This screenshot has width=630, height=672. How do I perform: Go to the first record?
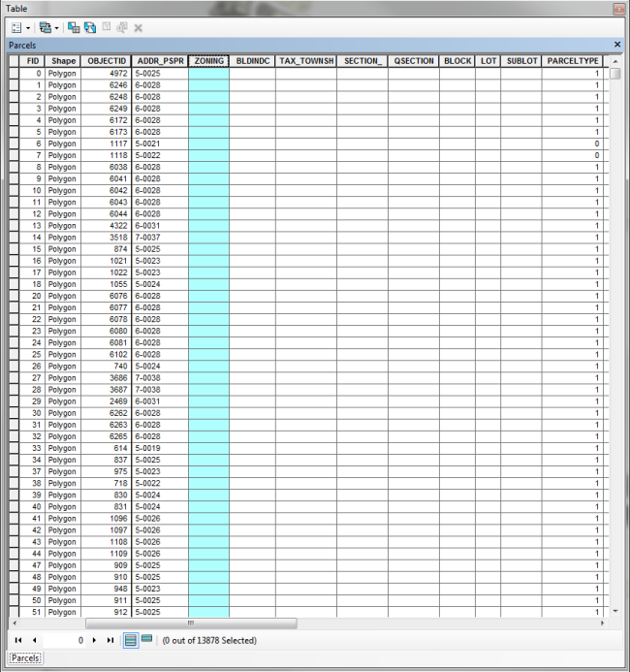tap(18, 640)
